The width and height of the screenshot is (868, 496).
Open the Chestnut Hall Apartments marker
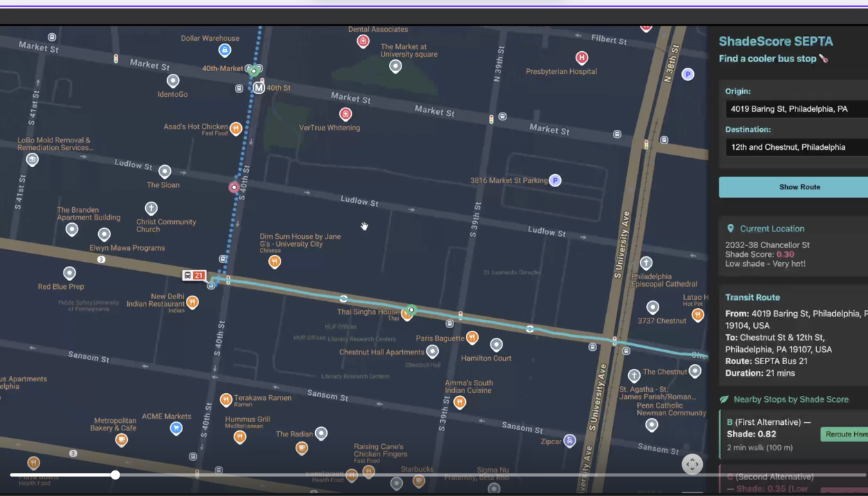[x=432, y=351]
